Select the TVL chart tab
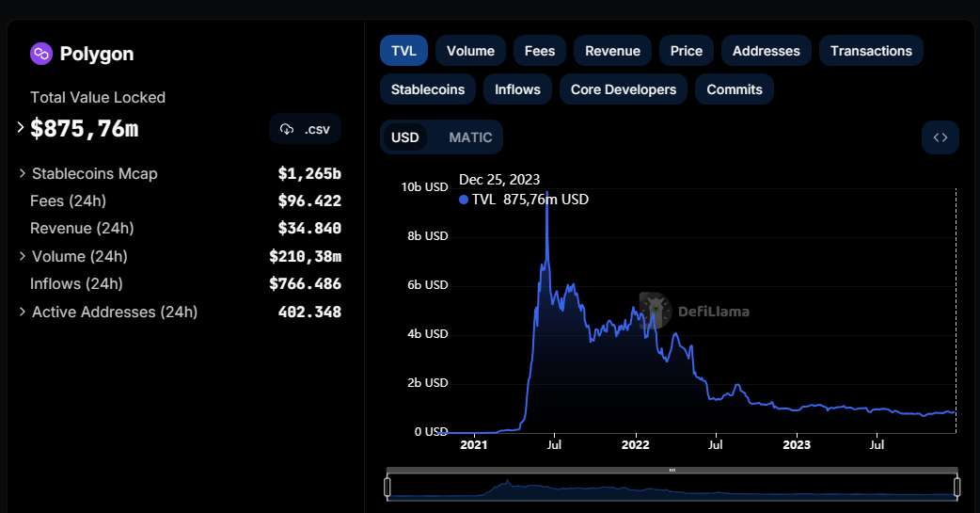 click(403, 51)
